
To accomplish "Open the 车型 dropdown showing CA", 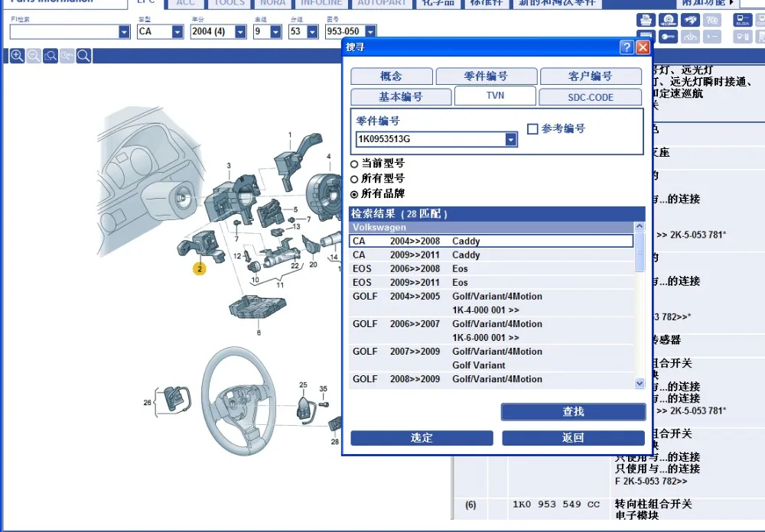I will click(x=177, y=31).
